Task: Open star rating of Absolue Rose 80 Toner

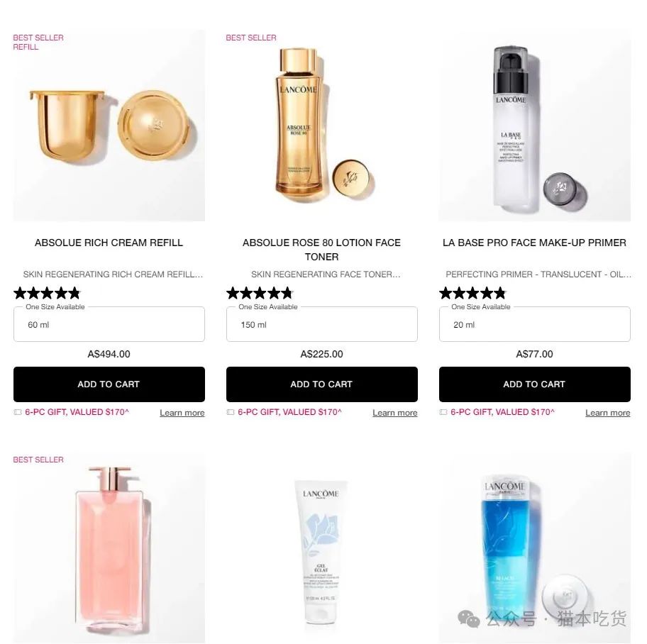Action: click(x=260, y=294)
